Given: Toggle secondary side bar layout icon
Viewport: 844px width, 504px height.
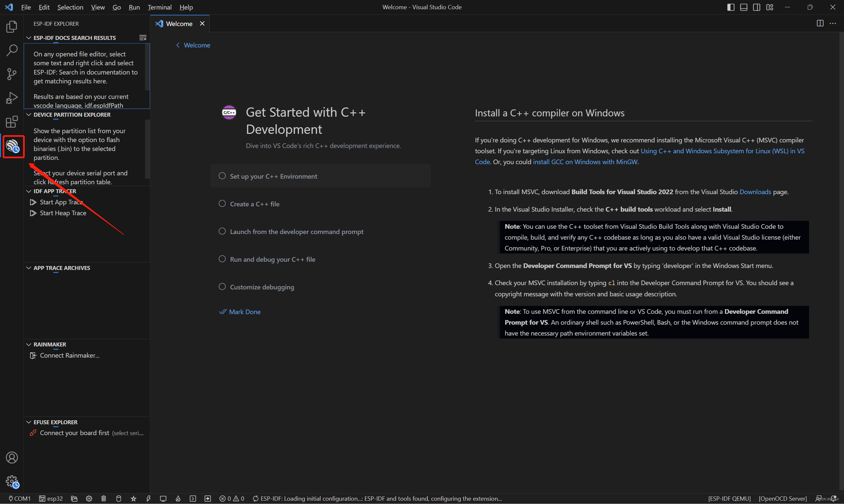Looking at the screenshot, I should tap(756, 7).
